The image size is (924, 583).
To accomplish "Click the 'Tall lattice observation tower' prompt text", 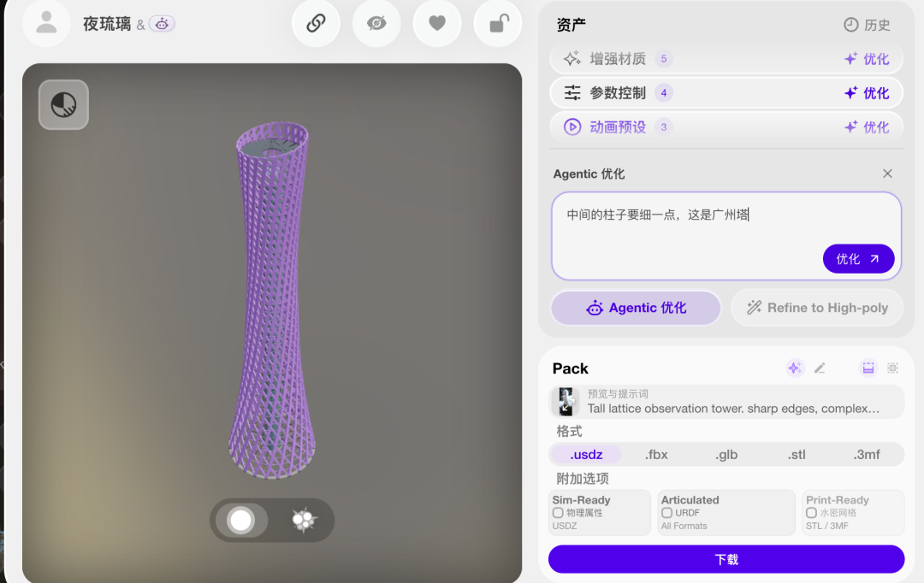I will click(x=733, y=409).
